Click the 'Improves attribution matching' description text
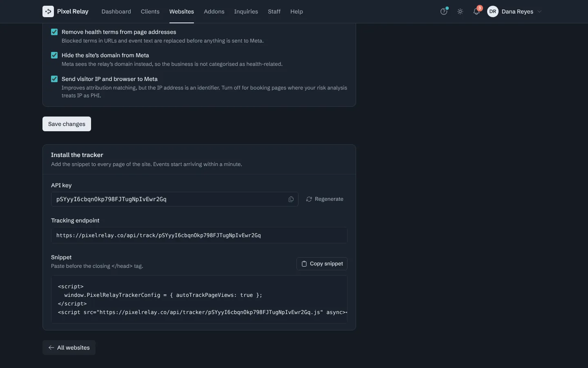Screen dimensions: 588x368 tap(204, 92)
